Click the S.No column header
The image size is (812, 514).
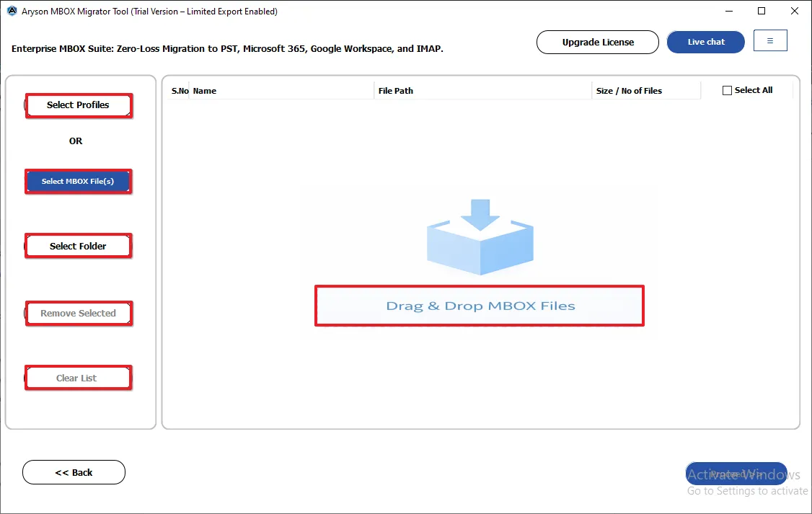180,91
